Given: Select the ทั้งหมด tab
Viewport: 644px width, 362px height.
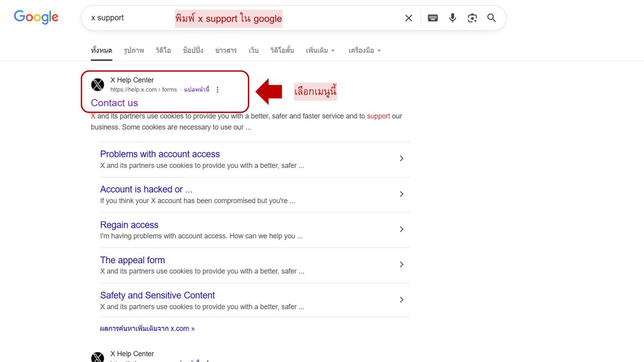Looking at the screenshot, I should 101,50.
